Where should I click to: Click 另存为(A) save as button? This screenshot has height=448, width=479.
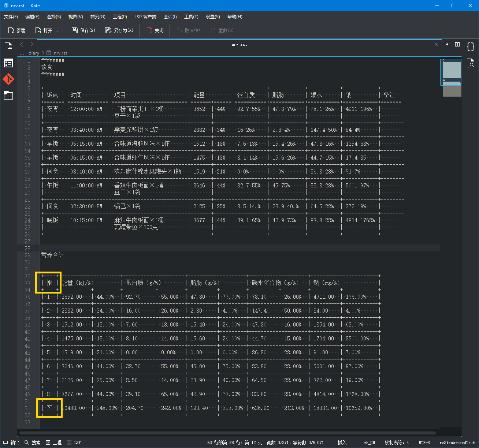[x=119, y=30]
